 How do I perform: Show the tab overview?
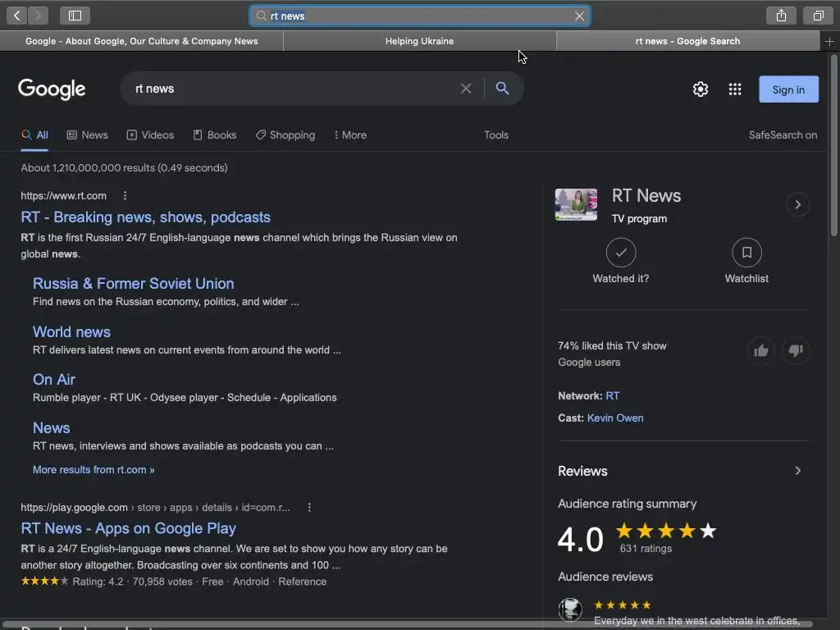click(818, 16)
